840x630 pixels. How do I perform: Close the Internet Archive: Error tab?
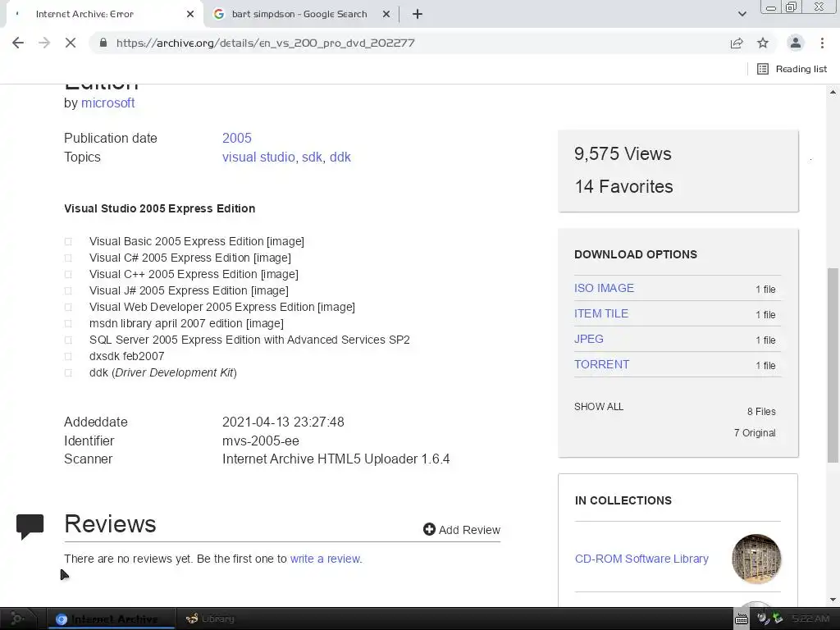[190, 14]
